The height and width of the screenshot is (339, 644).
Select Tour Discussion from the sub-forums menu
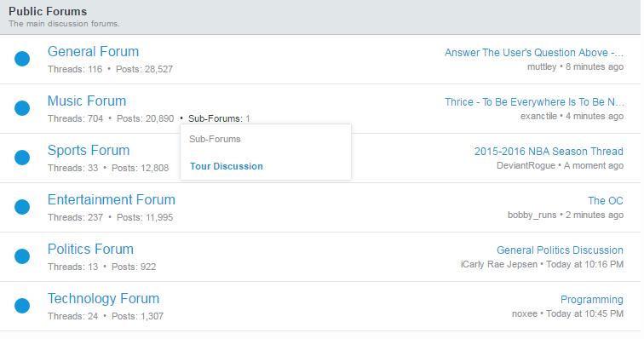227,166
